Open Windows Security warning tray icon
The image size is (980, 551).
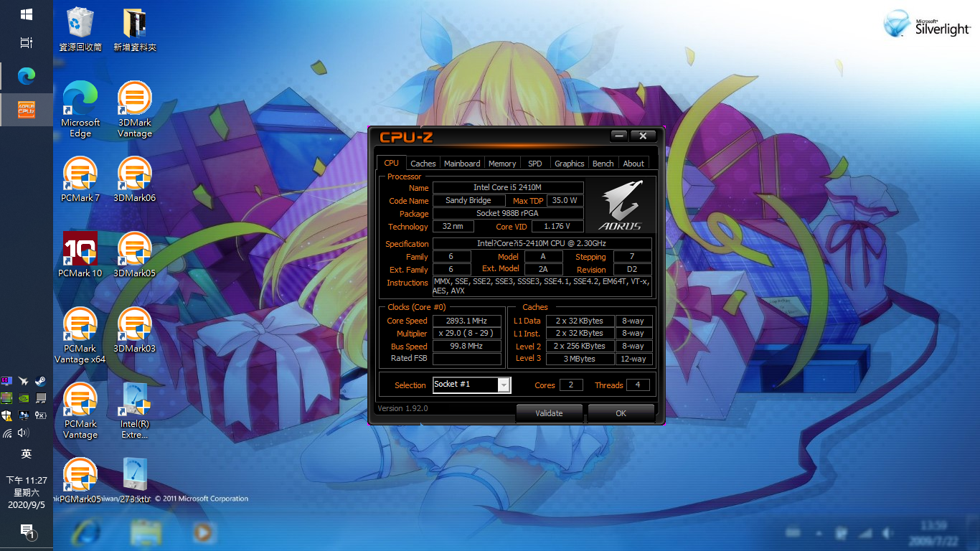(x=7, y=415)
